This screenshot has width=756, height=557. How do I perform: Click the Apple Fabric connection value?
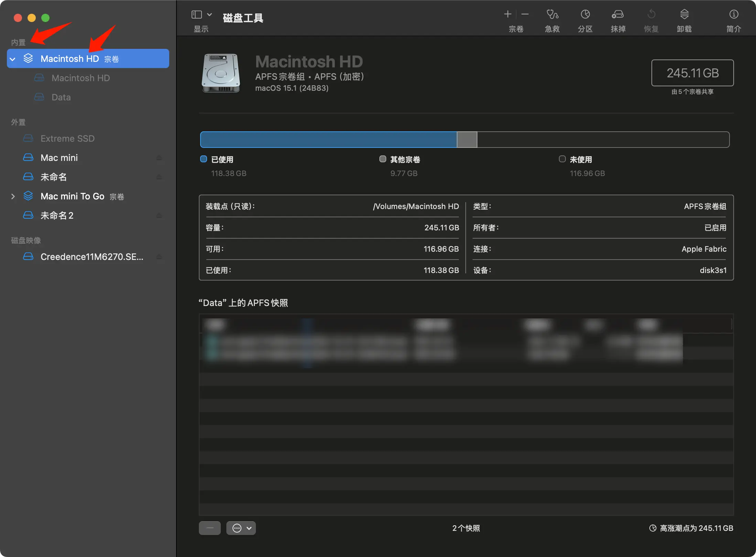point(704,249)
